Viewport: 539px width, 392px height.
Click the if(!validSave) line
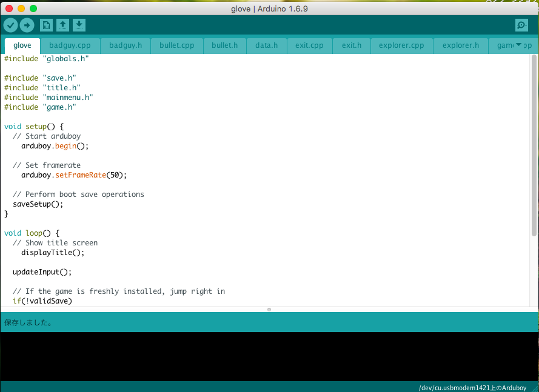pos(42,301)
